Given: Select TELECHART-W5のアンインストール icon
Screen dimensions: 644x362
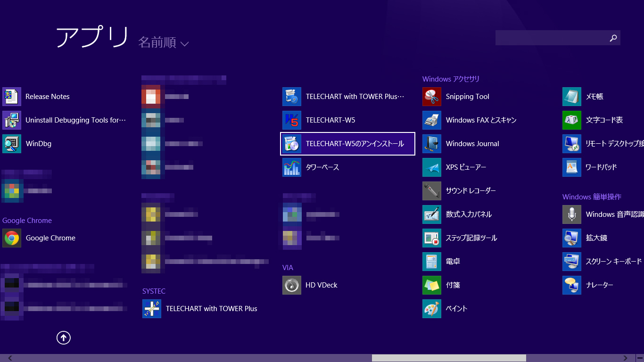Looking at the screenshot, I should pos(292,144).
